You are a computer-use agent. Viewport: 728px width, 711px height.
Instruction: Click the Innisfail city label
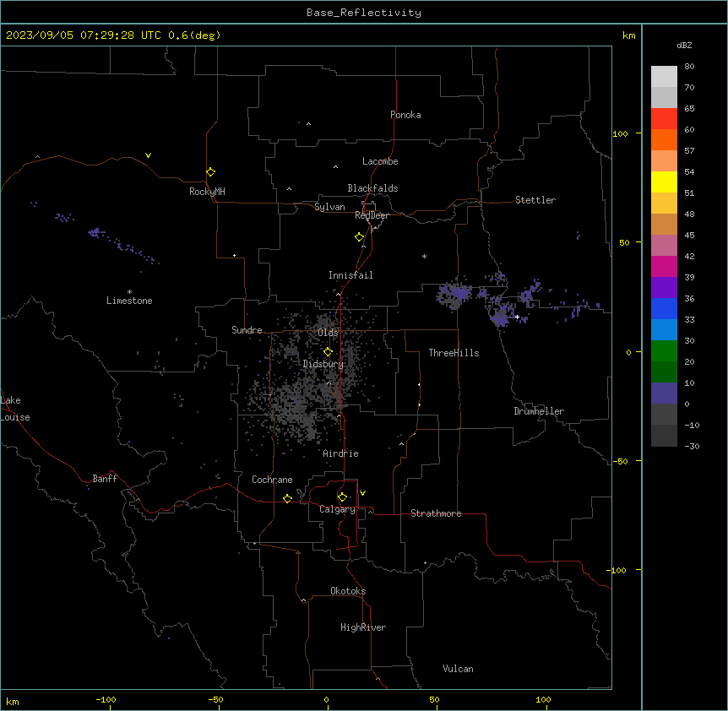[350, 275]
